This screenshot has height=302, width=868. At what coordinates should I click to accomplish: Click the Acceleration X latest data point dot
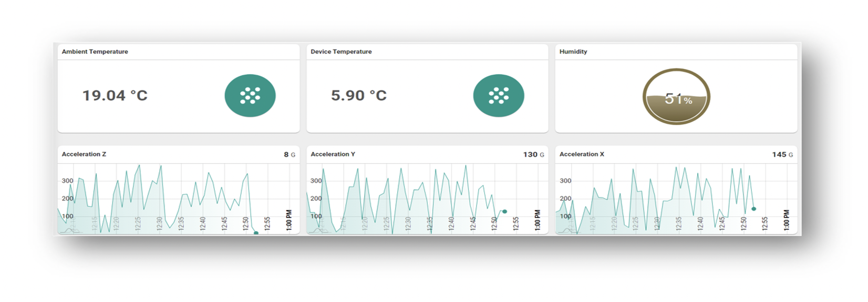(753, 209)
